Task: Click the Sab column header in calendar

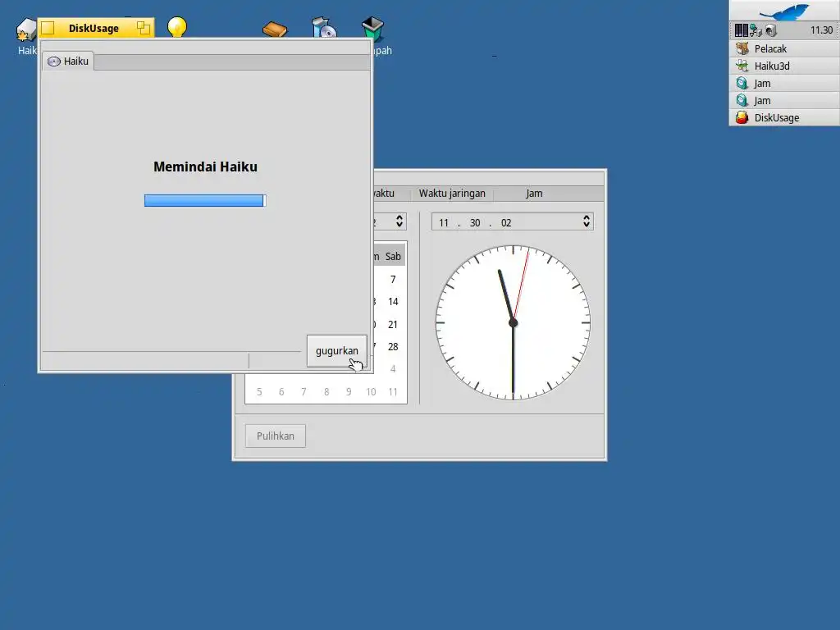Action: (x=393, y=257)
